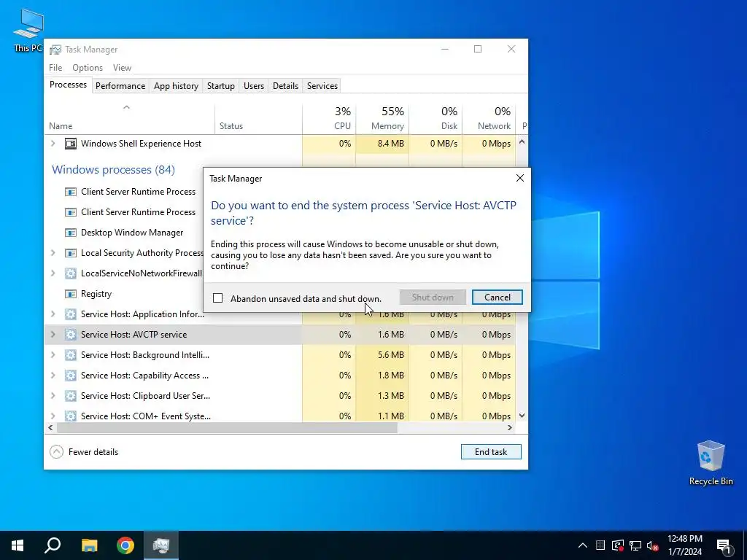Click the End task button
This screenshot has height=560, width=747.
click(491, 452)
